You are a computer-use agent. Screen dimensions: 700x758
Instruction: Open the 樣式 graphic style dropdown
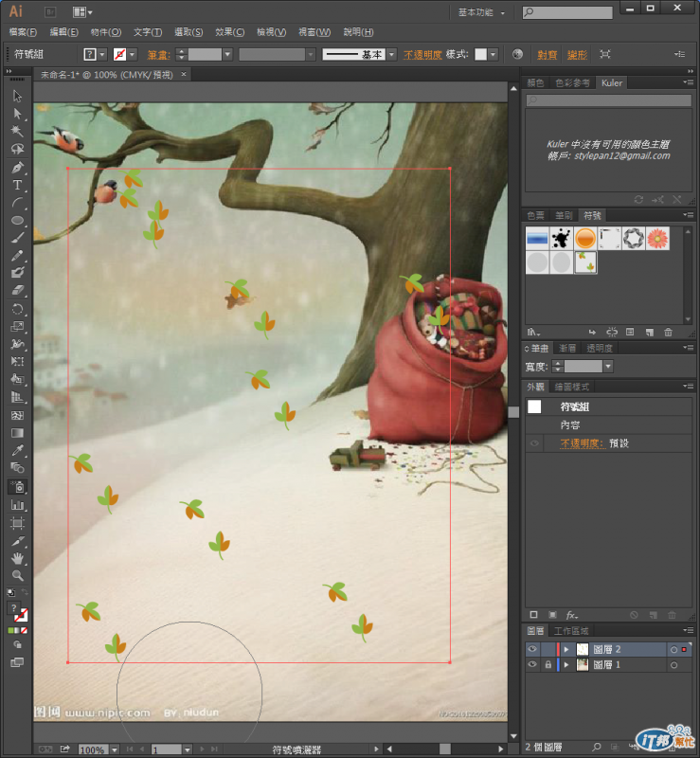[493, 55]
